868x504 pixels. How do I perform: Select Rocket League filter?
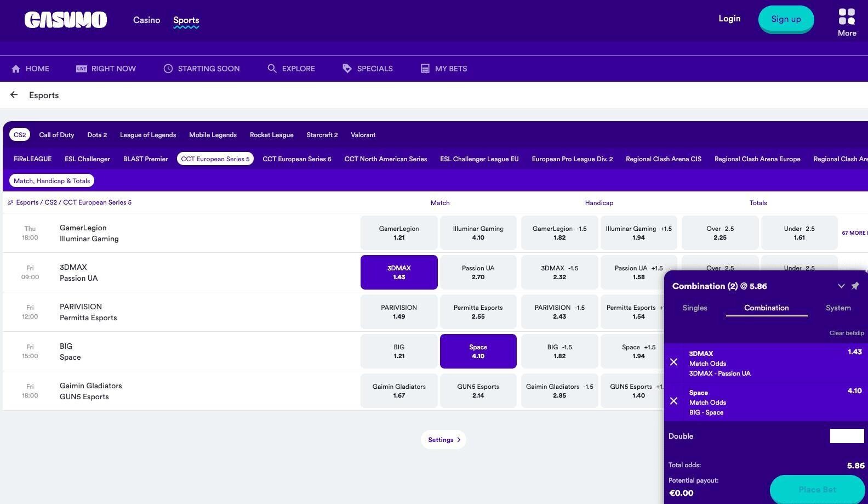(272, 135)
